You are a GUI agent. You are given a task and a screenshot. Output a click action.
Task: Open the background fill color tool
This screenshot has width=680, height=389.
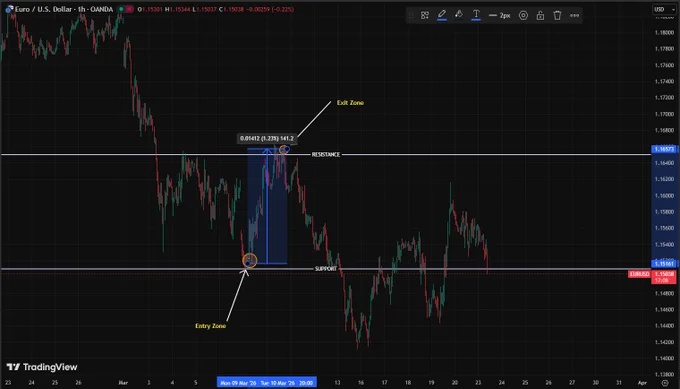[458, 15]
